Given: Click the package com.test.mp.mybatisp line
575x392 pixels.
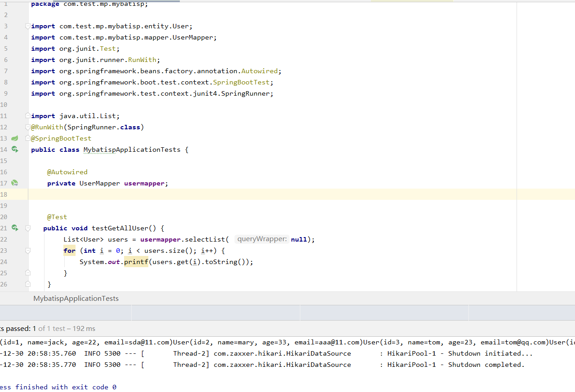Looking at the screenshot, I should click(89, 4).
